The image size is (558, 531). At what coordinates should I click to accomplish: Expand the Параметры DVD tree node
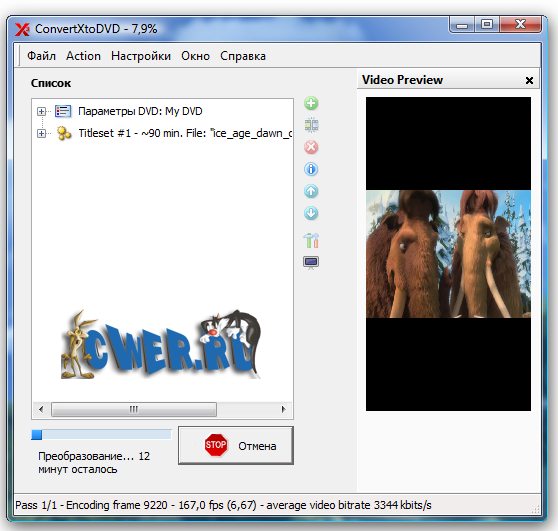(x=42, y=111)
